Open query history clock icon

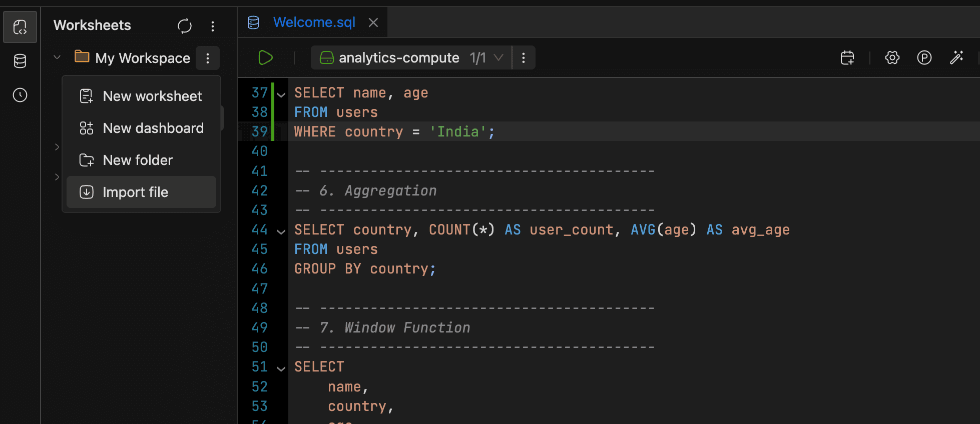[20, 95]
